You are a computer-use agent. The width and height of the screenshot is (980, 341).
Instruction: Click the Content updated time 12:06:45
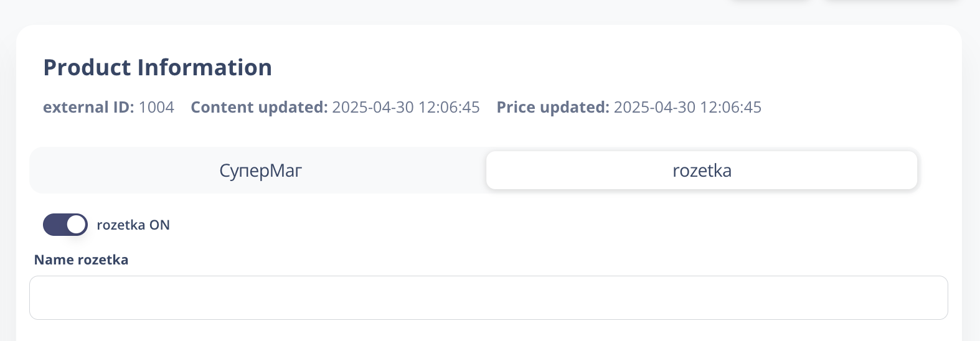click(x=449, y=108)
